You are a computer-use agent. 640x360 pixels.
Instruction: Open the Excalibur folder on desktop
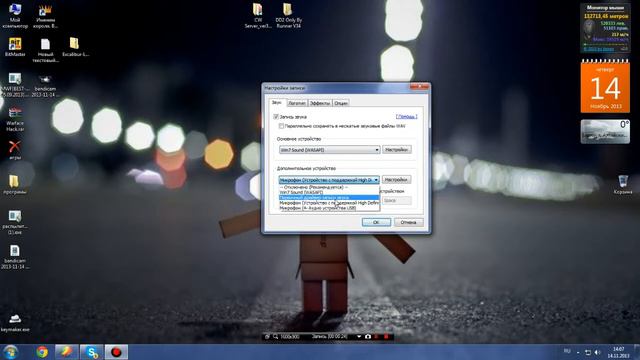point(75,47)
